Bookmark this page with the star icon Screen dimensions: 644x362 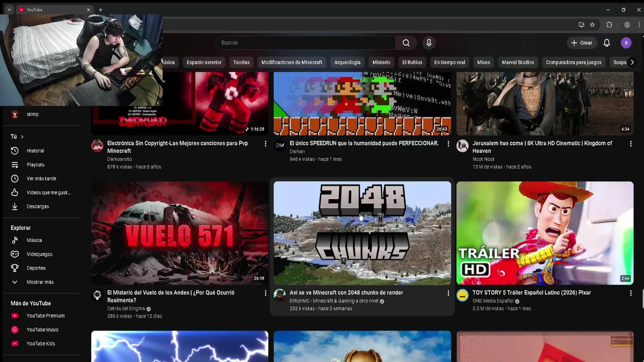tap(593, 25)
